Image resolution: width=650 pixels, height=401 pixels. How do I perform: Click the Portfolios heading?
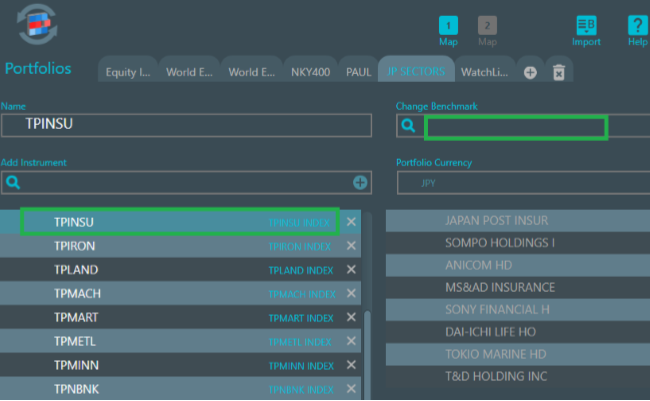click(38, 68)
